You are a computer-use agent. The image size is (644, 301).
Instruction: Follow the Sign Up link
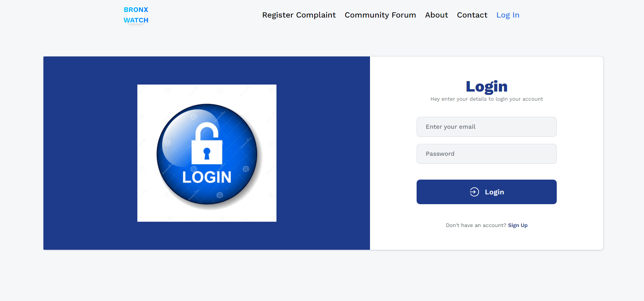click(518, 225)
